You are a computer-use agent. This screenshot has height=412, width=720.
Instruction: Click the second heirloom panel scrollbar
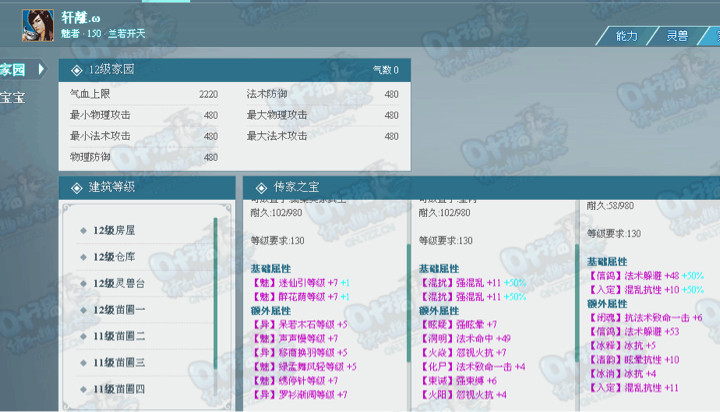tap(579, 300)
